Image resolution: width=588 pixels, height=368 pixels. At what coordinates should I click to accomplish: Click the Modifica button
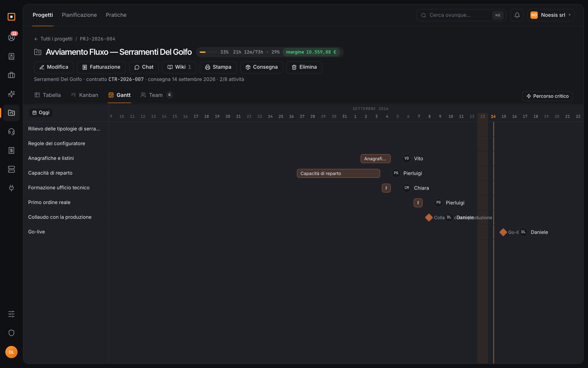tap(54, 67)
